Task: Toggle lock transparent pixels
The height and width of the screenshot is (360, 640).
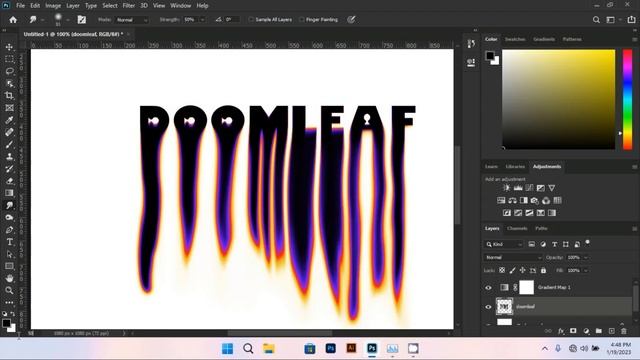Action: tap(502, 270)
